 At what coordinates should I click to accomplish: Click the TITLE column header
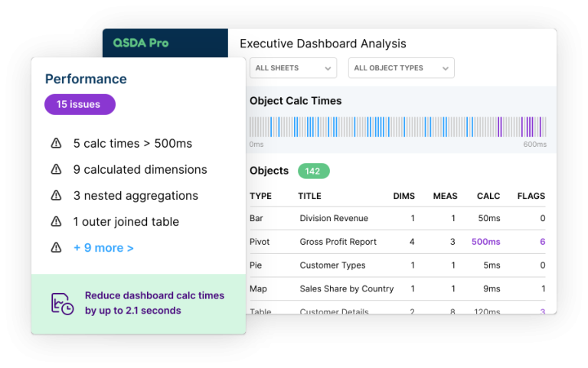(309, 197)
